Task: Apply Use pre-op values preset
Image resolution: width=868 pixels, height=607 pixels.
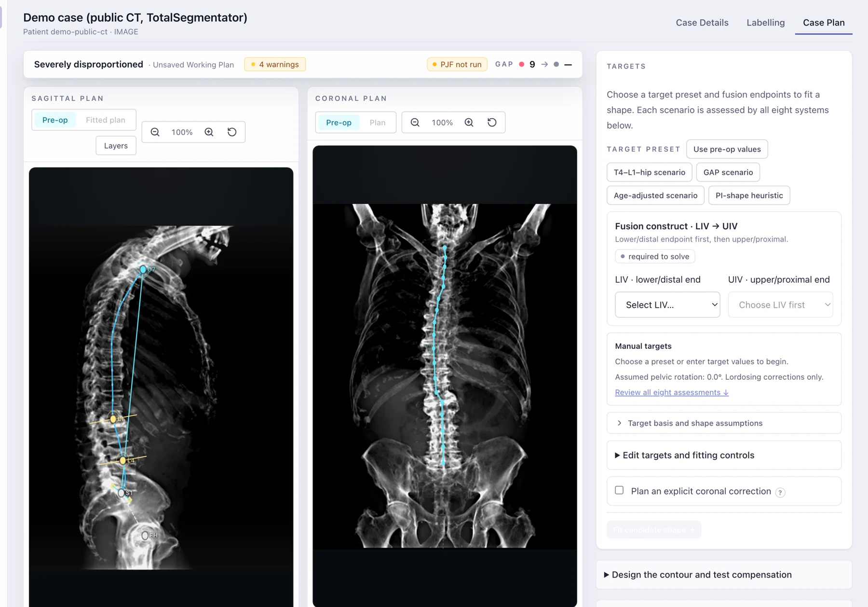Action: [727, 149]
